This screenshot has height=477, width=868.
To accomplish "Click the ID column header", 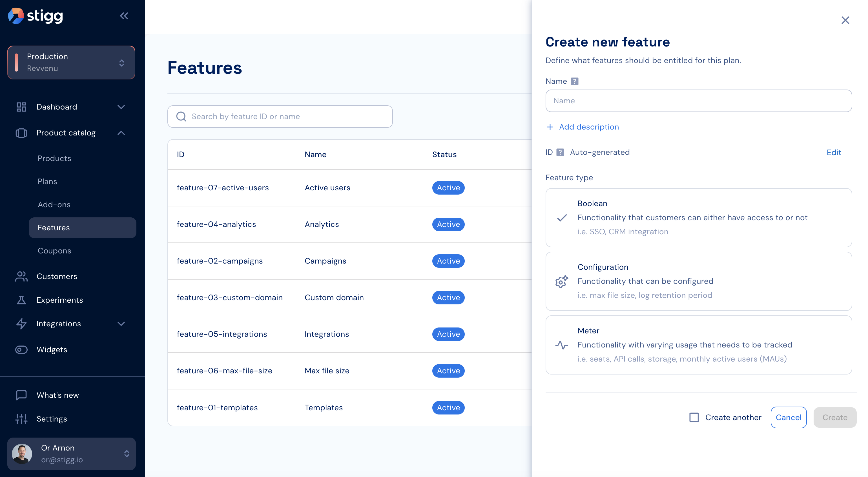I will point(181,155).
